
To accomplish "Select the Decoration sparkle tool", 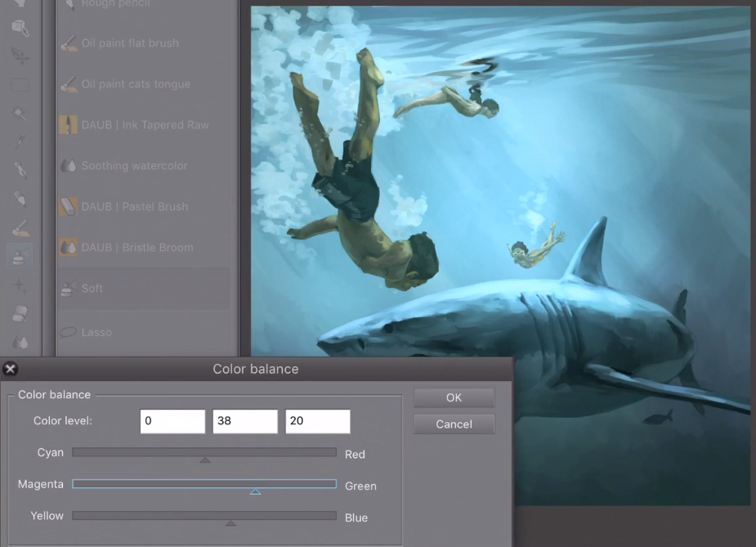I will 20,286.
